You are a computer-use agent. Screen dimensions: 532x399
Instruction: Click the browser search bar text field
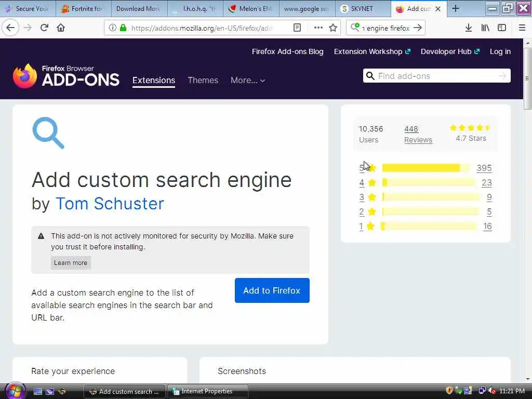[x=387, y=28]
